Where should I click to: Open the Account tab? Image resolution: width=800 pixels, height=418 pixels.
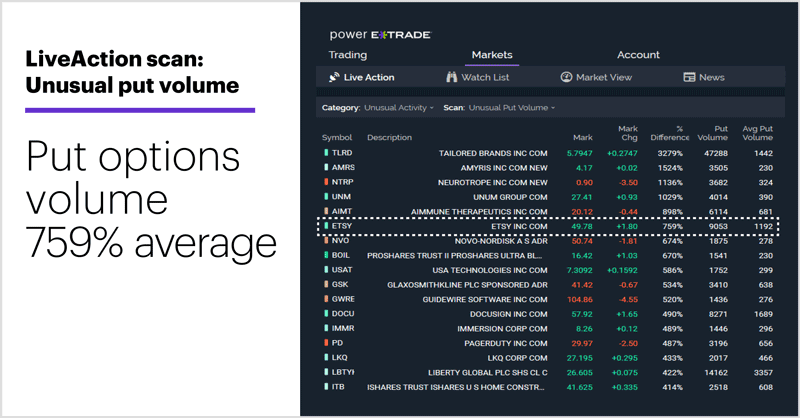pos(638,55)
